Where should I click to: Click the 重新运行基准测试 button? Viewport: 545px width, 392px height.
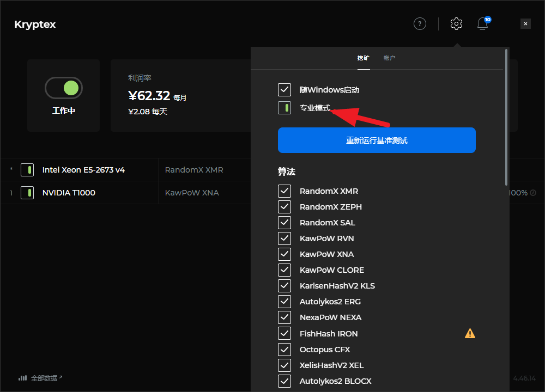(x=377, y=140)
